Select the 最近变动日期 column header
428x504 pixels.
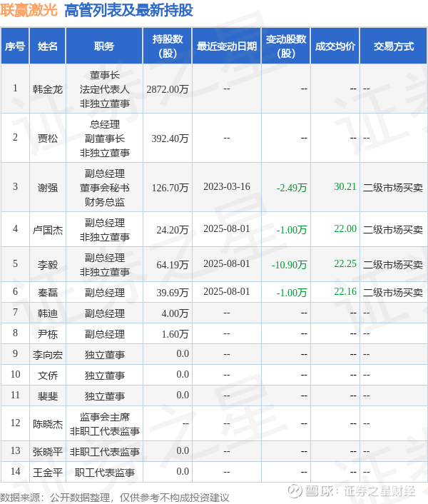(x=227, y=46)
